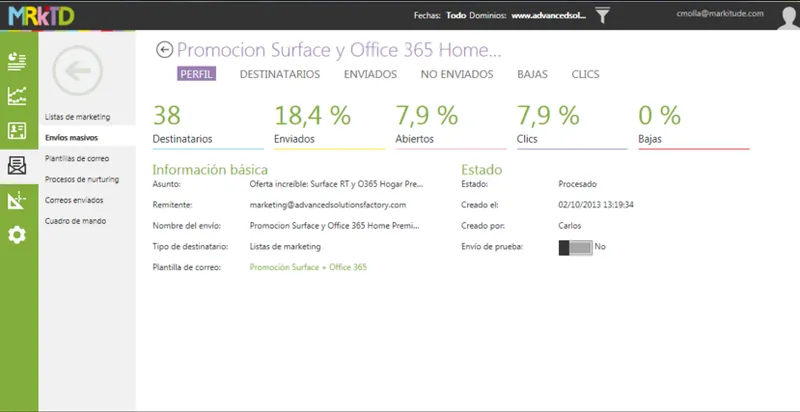Image resolution: width=800 pixels, height=412 pixels.
Task: Click the 18,4 % Enviados statistic
Action: [x=330, y=126]
